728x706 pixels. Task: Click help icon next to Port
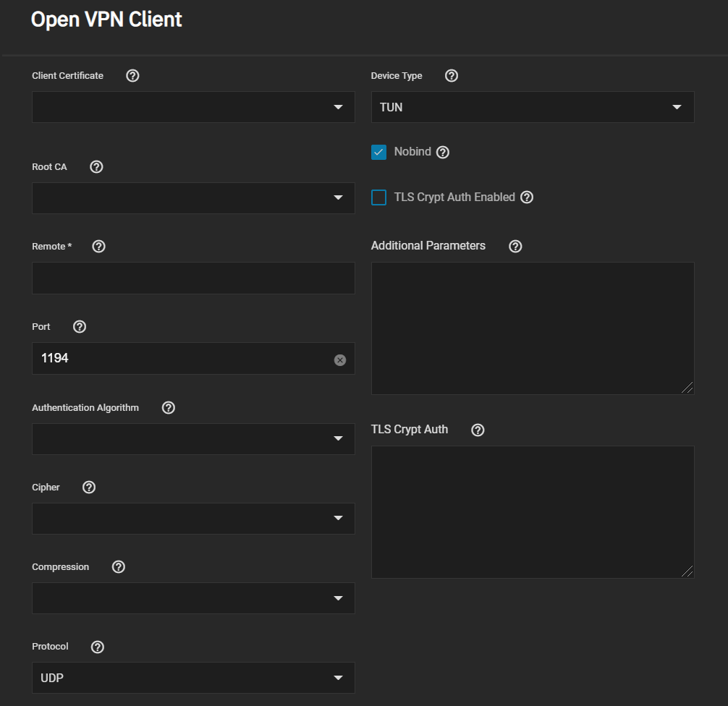point(80,327)
